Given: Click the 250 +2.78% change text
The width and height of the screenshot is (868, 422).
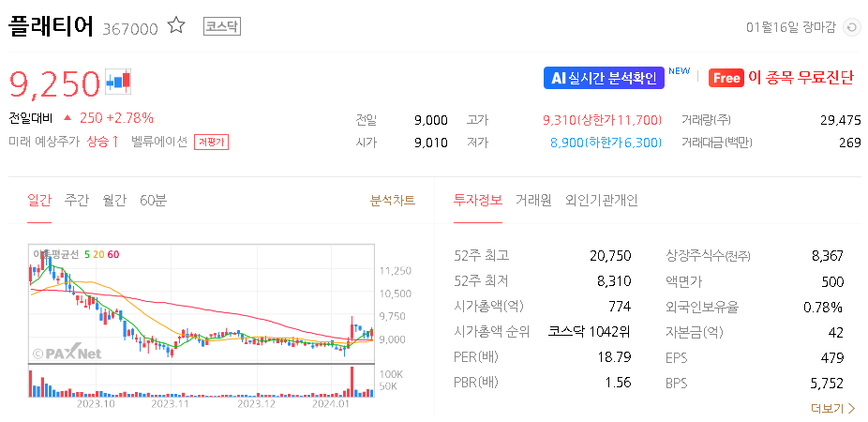Looking at the screenshot, I should click(116, 118).
